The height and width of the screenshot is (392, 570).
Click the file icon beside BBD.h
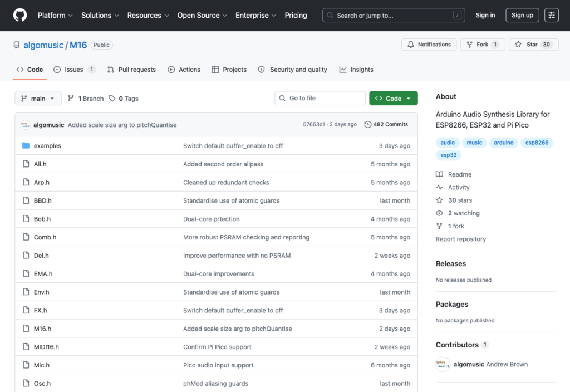click(x=26, y=200)
